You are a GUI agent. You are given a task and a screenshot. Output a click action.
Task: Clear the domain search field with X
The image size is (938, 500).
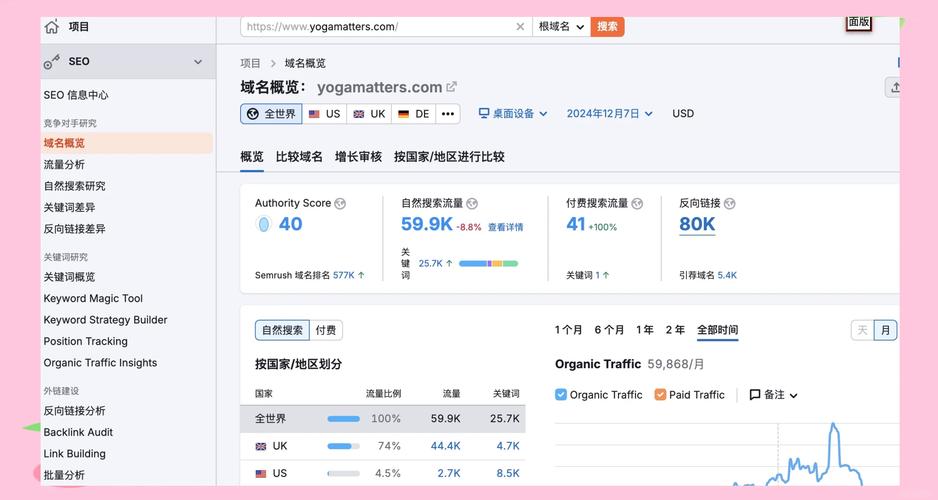[x=520, y=26]
